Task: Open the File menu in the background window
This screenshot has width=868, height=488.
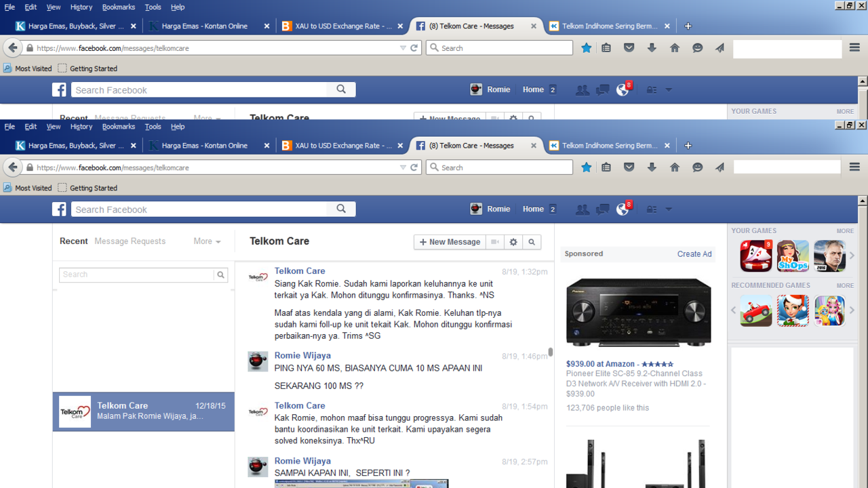Action: (x=9, y=7)
